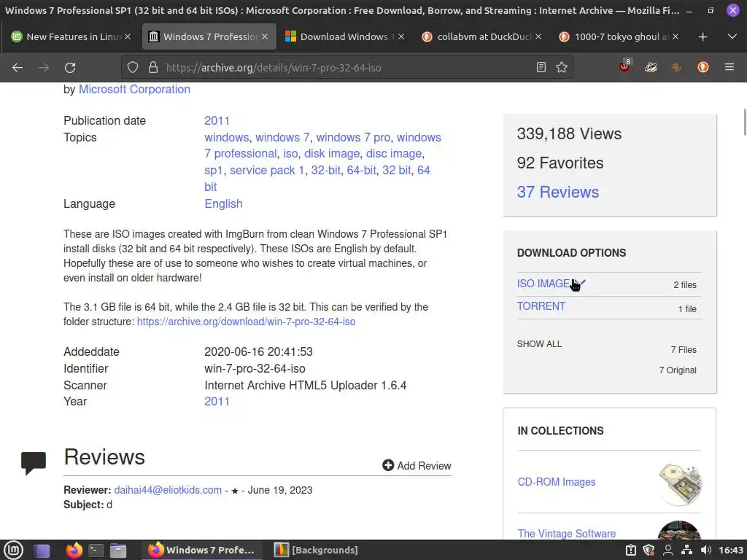The width and height of the screenshot is (747, 560).
Task: Open the uBlock Origin extension icon
Action: [x=624, y=66]
